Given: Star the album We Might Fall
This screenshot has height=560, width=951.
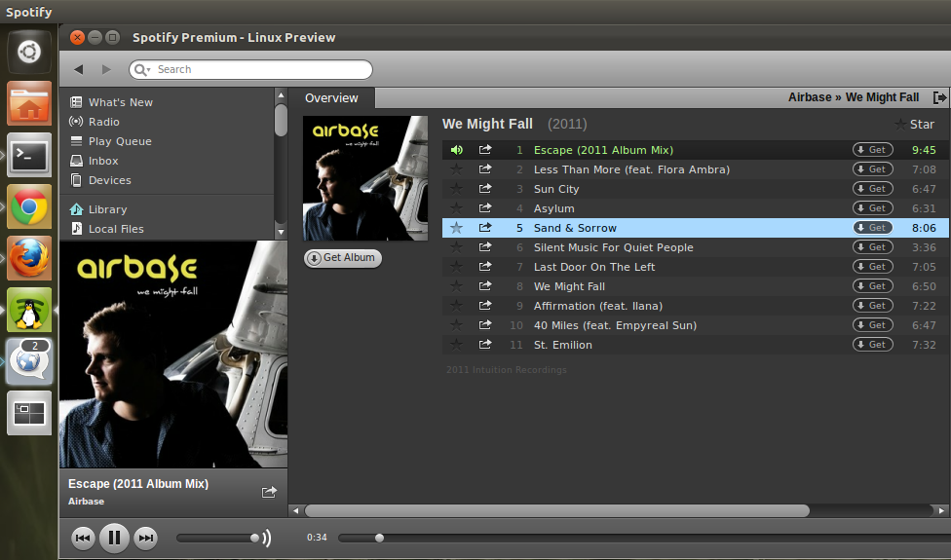Looking at the screenshot, I should coord(915,125).
